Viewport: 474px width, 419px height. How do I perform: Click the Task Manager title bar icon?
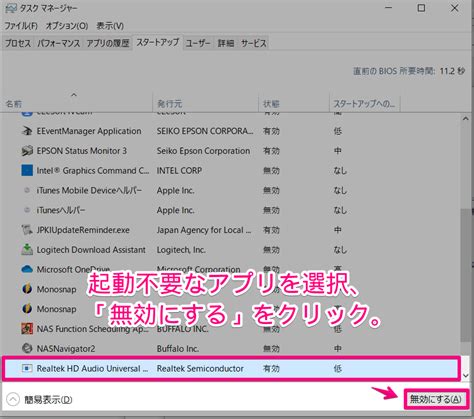pos(10,8)
